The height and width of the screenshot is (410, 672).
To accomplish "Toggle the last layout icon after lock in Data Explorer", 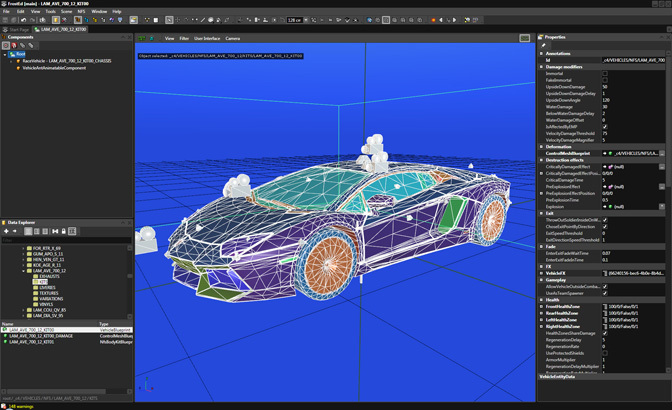I will (x=72, y=231).
